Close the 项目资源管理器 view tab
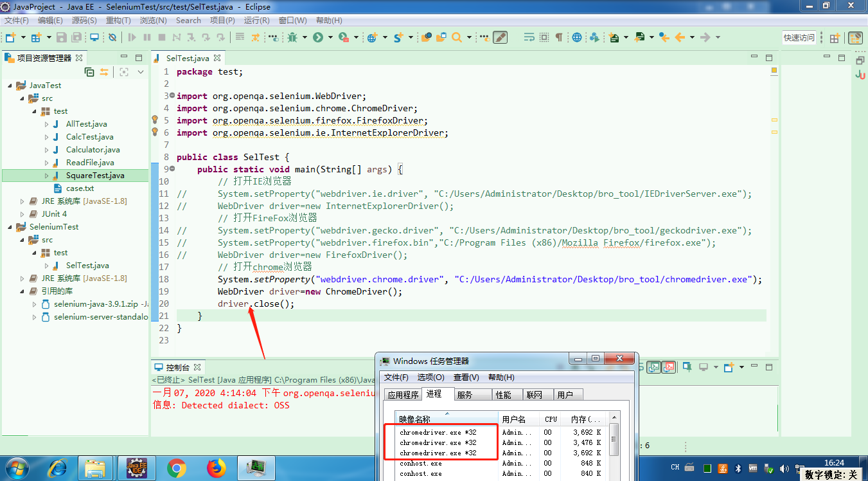Viewport: 868px width, 481px height. tap(79, 58)
